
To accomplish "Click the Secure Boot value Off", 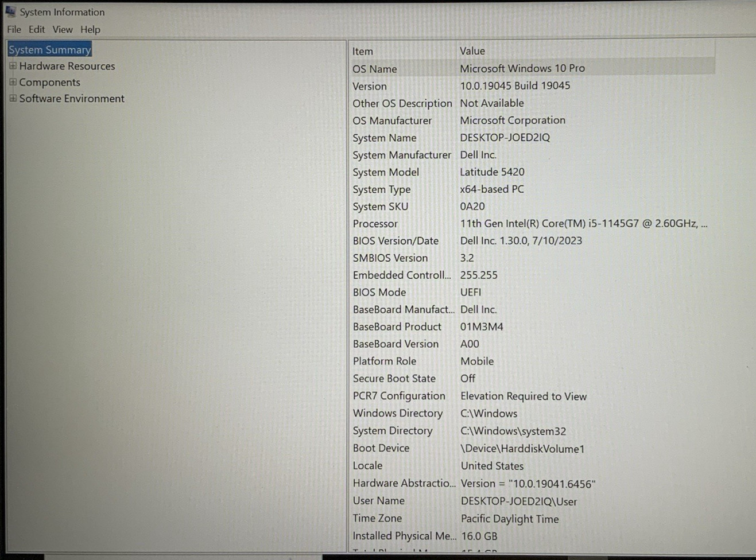I will click(468, 378).
